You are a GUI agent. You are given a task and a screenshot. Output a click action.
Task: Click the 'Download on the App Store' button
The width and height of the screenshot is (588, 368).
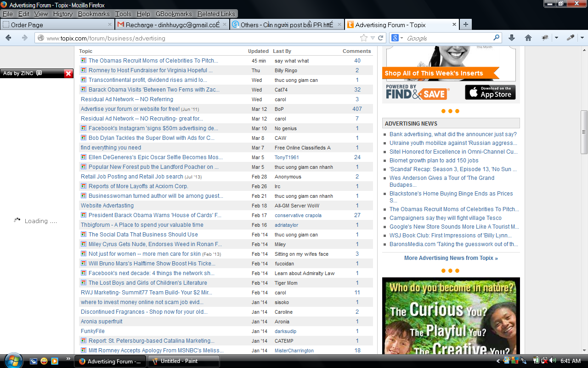tap(490, 92)
